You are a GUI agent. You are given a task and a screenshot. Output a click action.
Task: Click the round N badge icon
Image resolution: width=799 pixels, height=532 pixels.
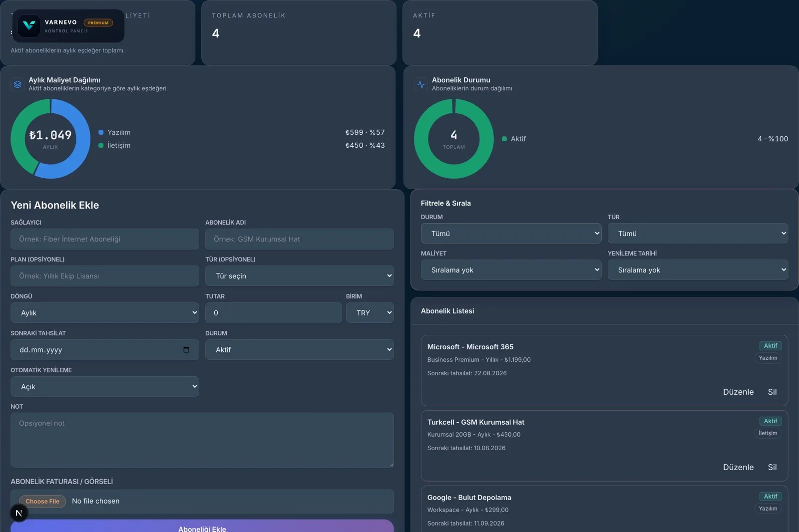point(19,513)
